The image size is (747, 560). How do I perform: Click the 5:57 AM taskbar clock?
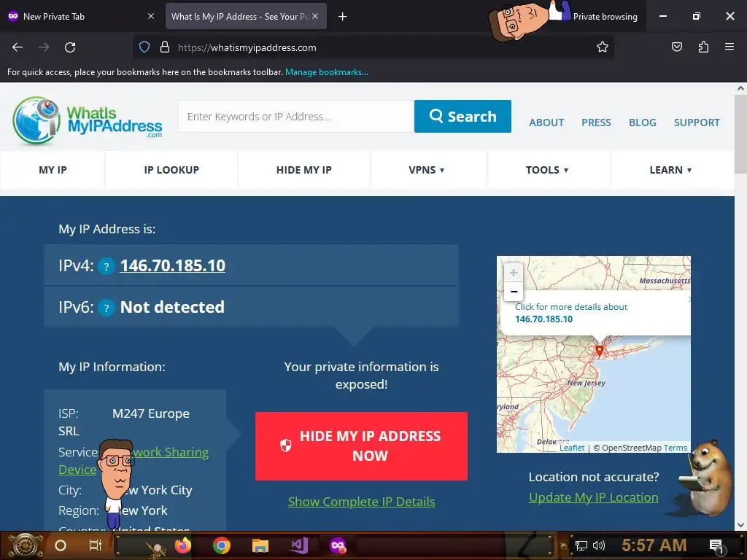tap(654, 545)
